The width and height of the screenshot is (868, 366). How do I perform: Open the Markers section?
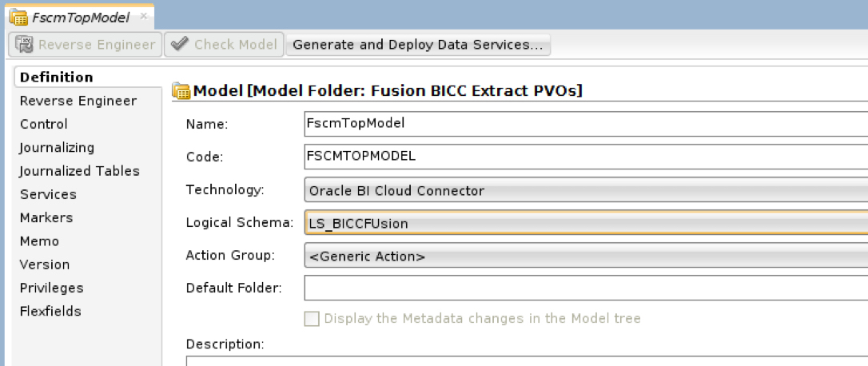tap(46, 217)
